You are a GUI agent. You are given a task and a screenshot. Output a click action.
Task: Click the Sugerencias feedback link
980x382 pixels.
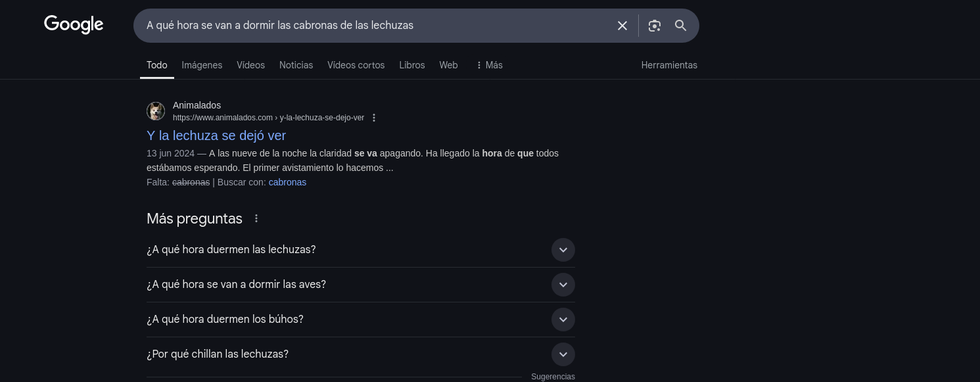(x=553, y=377)
